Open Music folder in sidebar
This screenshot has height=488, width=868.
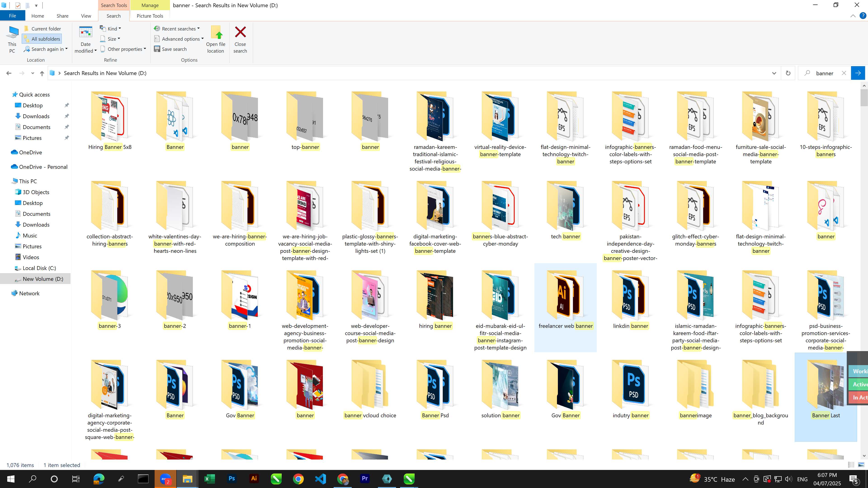point(30,236)
